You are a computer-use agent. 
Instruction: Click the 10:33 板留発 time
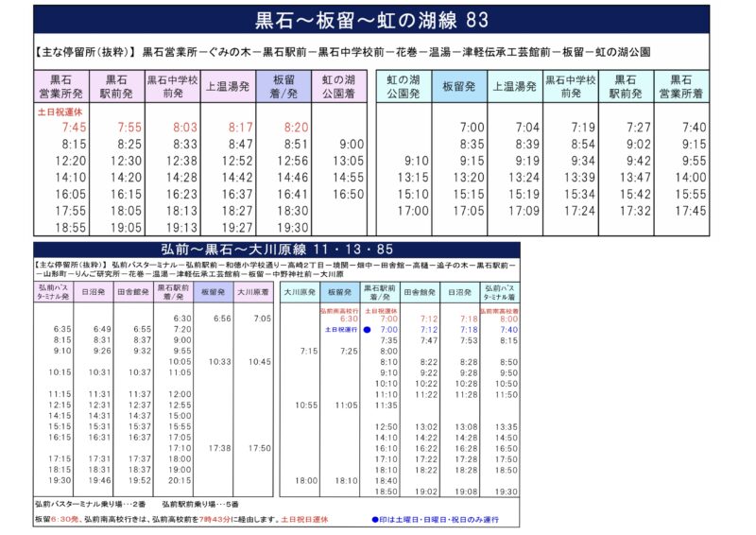pos(220,362)
